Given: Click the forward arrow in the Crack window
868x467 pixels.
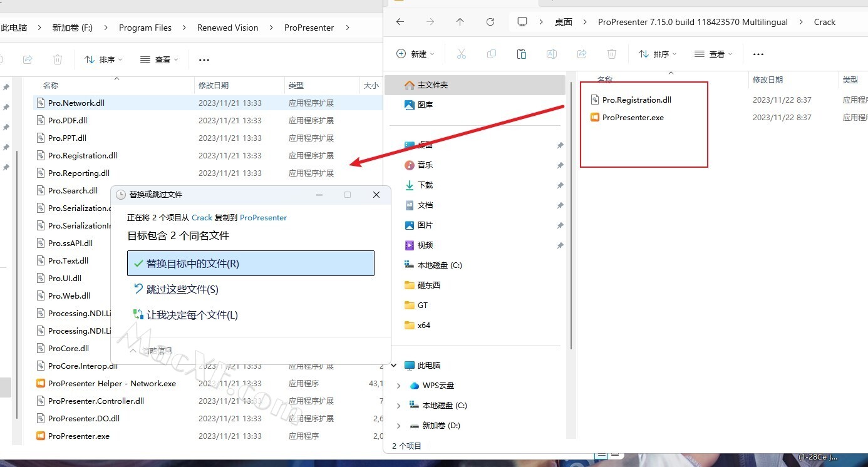Looking at the screenshot, I should [x=430, y=22].
